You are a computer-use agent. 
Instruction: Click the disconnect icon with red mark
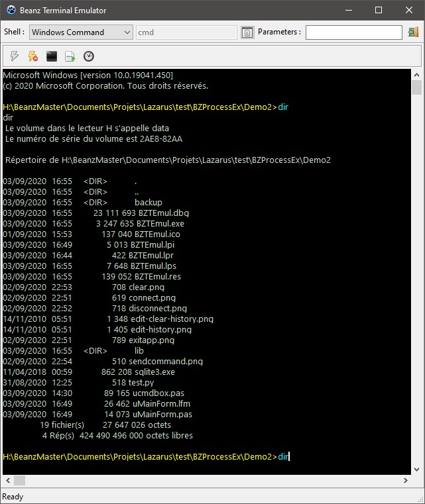coord(32,56)
